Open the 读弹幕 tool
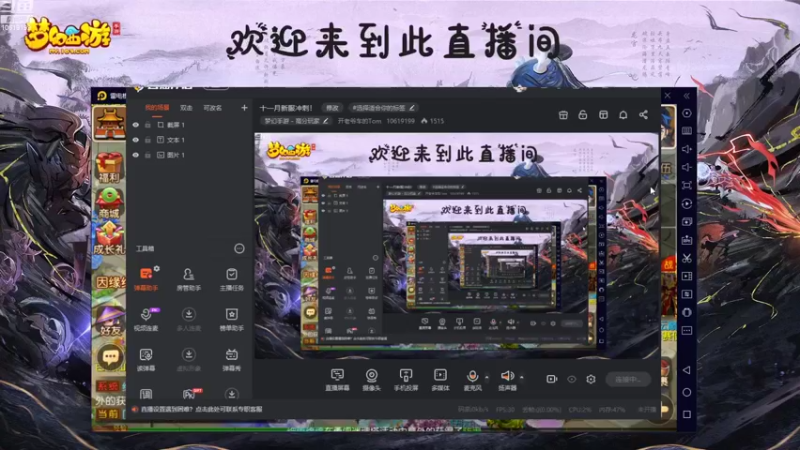800x450 pixels. tap(146, 359)
